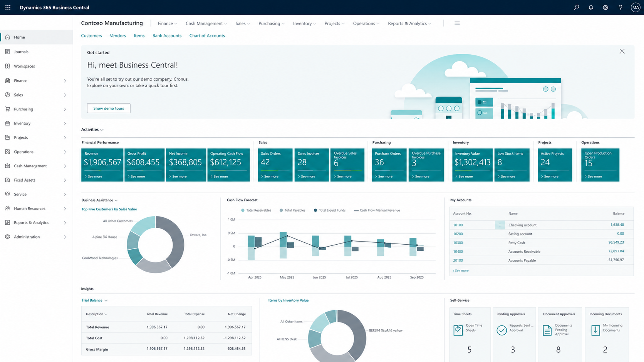
Task: Open the Low Stock Items tile
Action: (x=512, y=165)
